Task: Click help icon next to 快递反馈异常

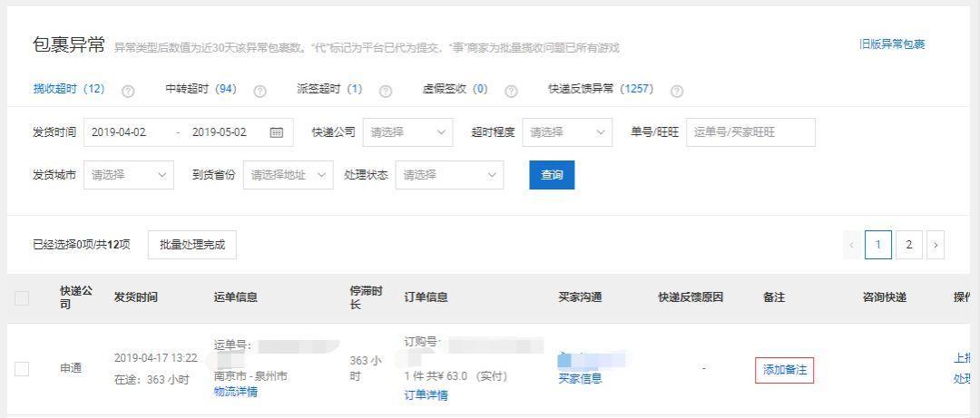Action: pyautogui.click(x=676, y=91)
